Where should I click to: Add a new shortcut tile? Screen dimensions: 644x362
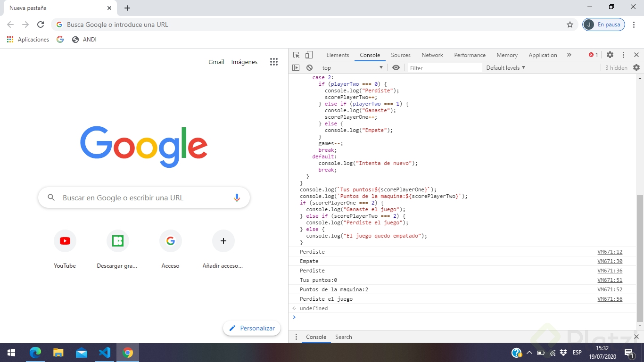[x=223, y=249]
